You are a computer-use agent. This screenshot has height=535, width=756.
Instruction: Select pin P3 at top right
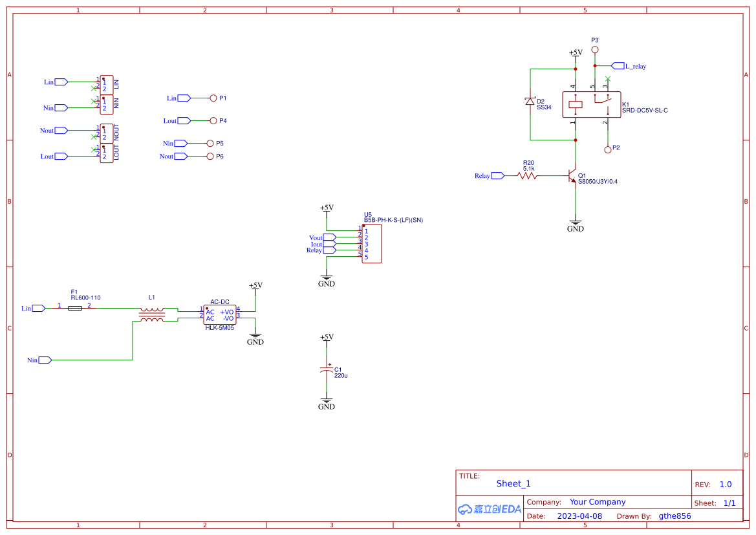click(x=594, y=48)
